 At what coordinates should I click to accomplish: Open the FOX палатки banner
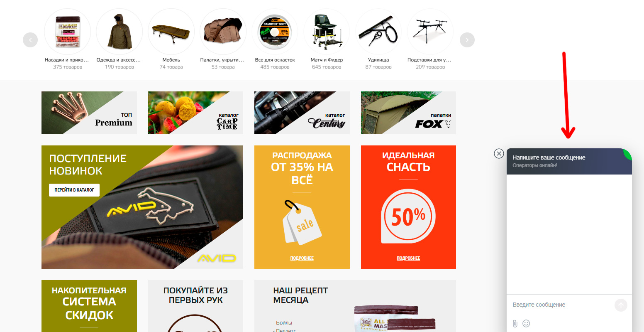pyautogui.click(x=408, y=113)
